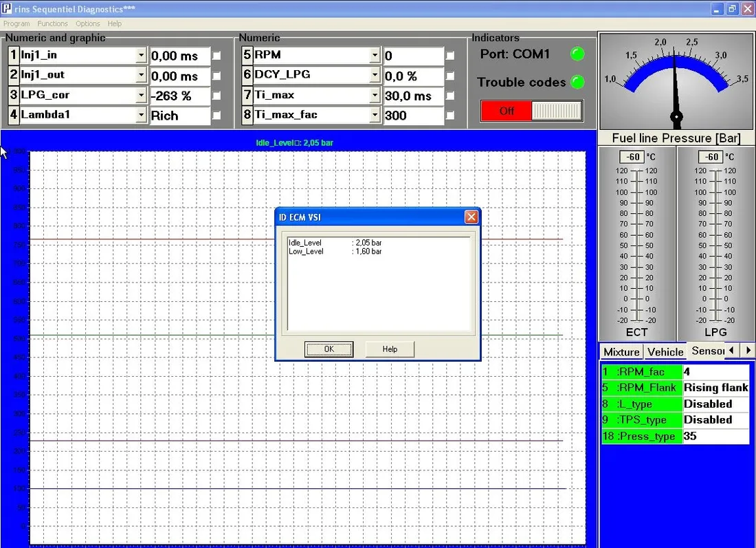Click the Fuel line Pressure gauge needle
This screenshot has height=548, width=756.
[x=676, y=96]
